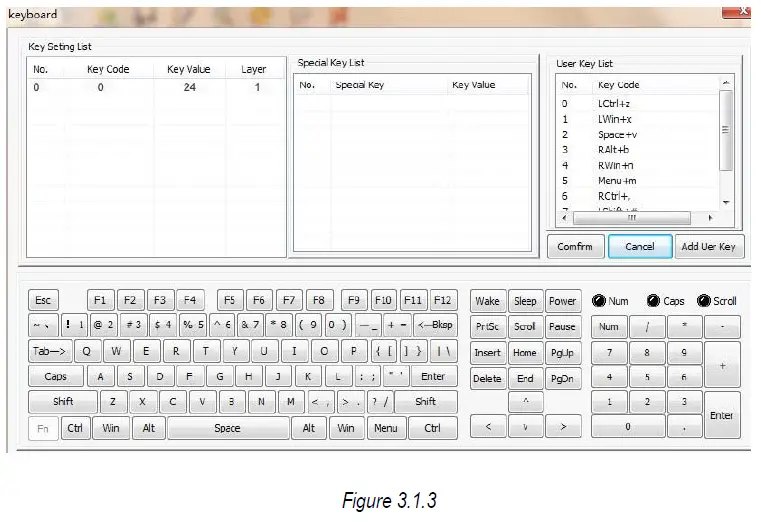Click Special Key column header
The width and height of the screenshot is (761, 522).
[x=388, y=85]
